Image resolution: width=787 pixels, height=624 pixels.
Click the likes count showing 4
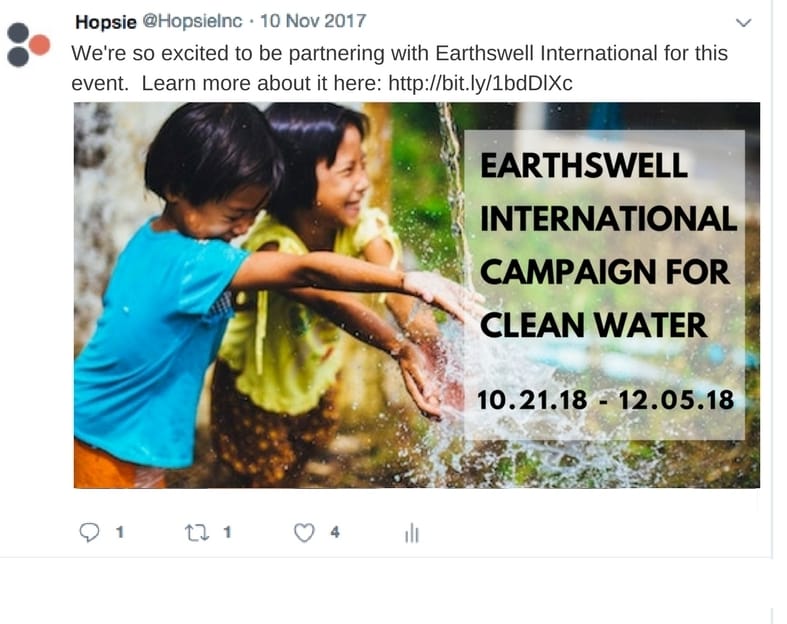point(335,532)
